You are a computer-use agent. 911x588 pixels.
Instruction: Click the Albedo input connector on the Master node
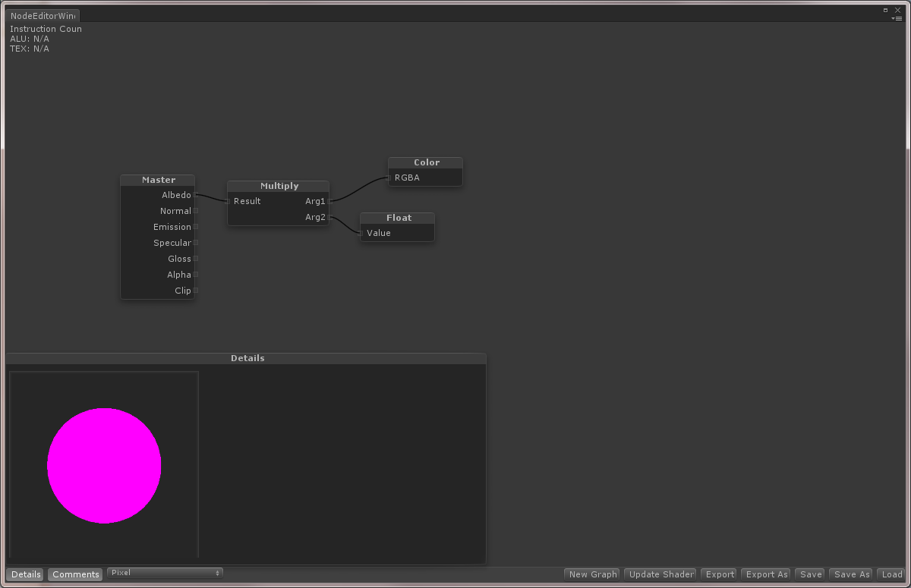(196, 195)
